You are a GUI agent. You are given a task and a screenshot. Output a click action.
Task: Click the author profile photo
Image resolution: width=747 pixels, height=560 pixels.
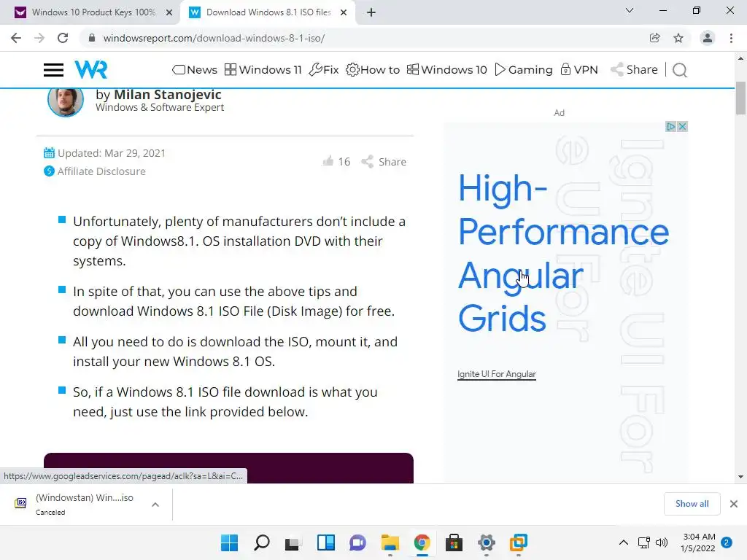coord(66,101)
